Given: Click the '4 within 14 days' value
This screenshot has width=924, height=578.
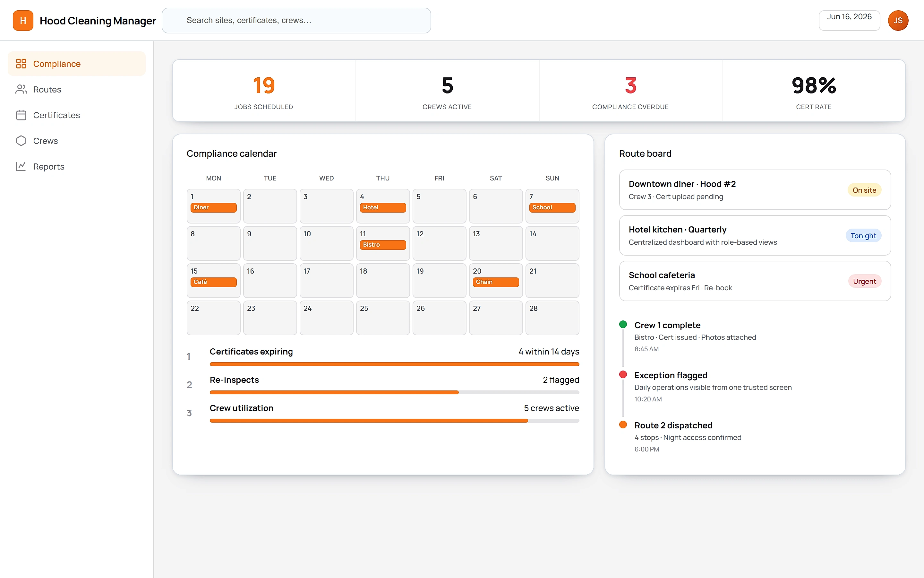Looking at the screenshot, I should (x=549, y=352).
